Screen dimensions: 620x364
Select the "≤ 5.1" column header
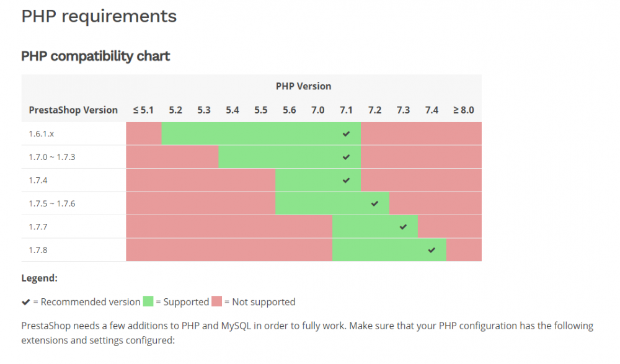pyautogui.click(x=143, y=110)
